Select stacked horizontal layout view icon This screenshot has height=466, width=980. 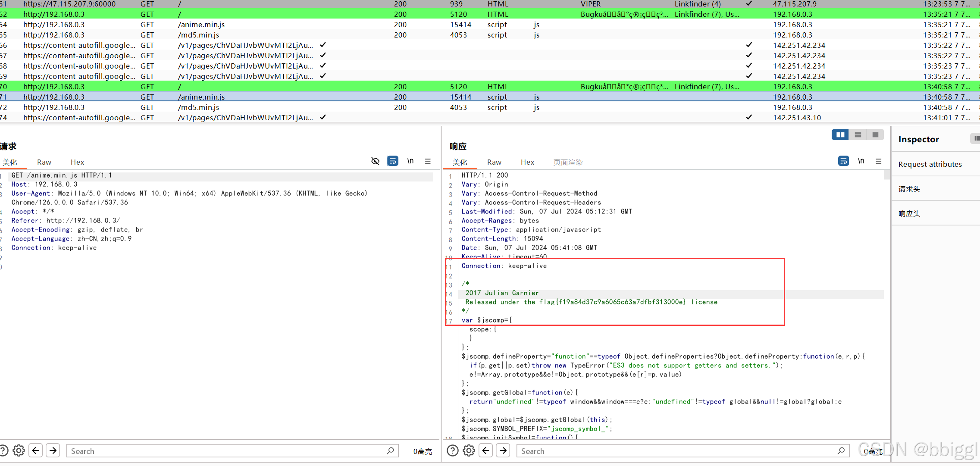[858, 135]
